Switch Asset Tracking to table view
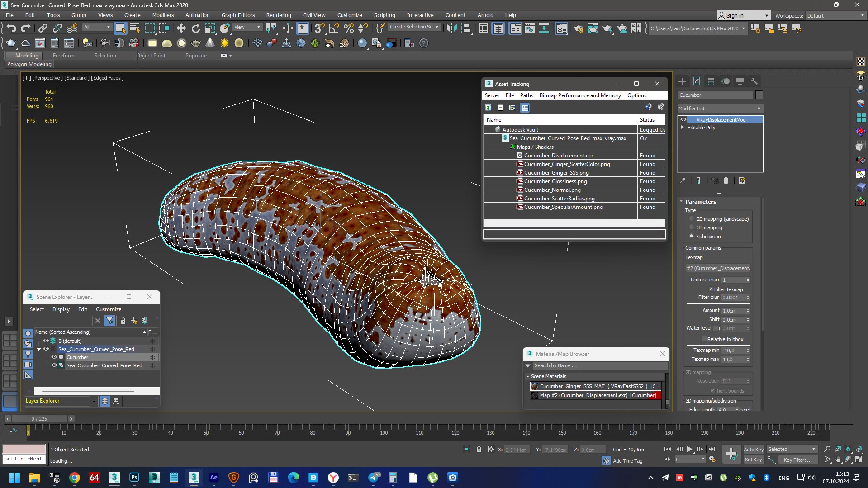This screenshot has width=868, height=488. (525, 108)
